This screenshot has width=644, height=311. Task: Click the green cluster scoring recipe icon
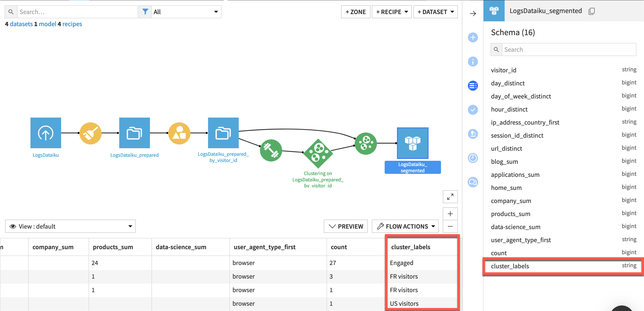pos(366,143)
